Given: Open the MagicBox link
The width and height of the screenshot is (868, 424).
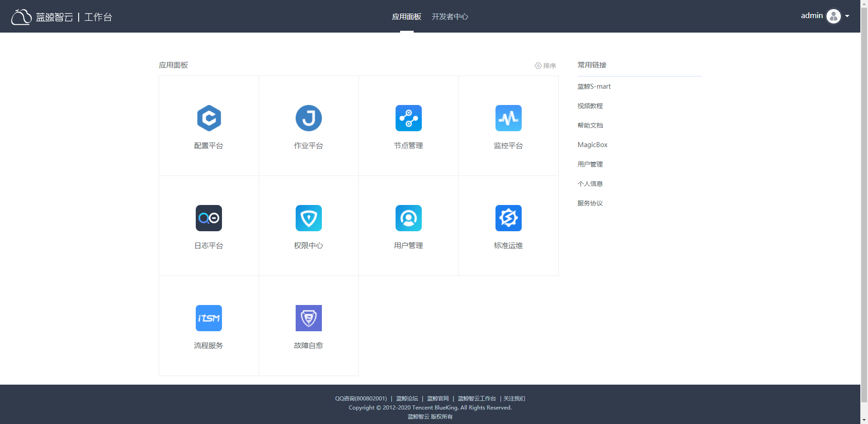Looking at the screenshot, I should (592, 145).
